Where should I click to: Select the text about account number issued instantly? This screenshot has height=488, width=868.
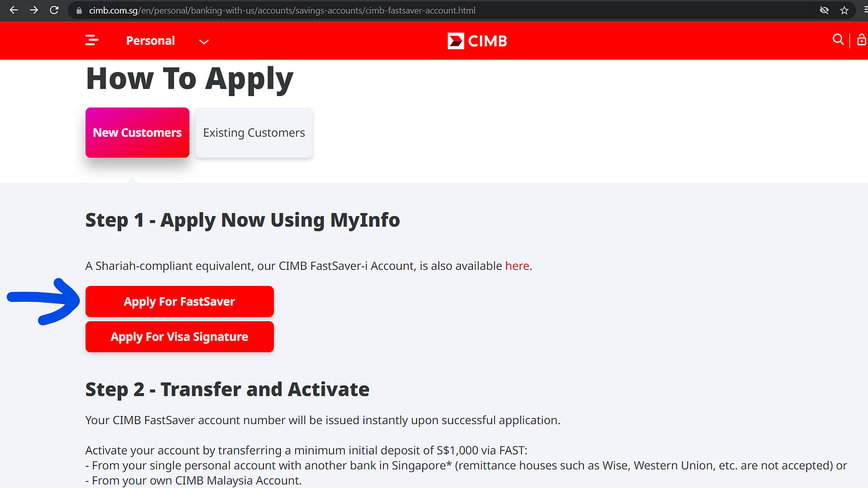[x=323, y=420]
